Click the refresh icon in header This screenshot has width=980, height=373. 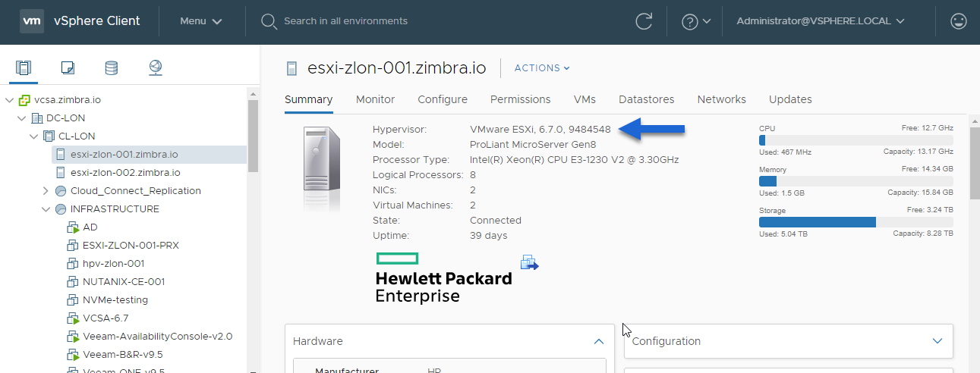[644, 21]
